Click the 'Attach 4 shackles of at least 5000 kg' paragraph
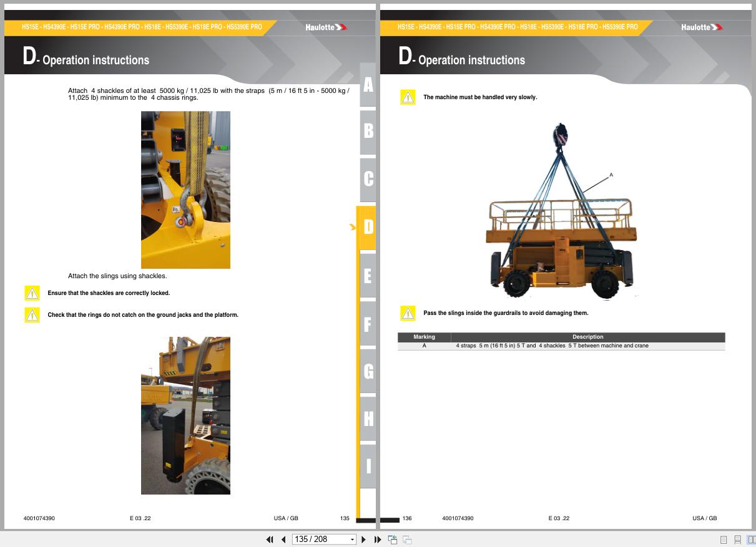Viewport: 756px width, 547px height. [209, 94]
